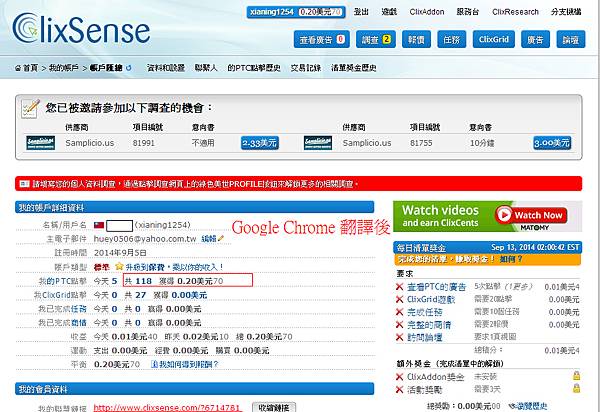Click the clixsense.com referral URL link
The width and height of the screenshot is (600, 412).
pos(166,408)
